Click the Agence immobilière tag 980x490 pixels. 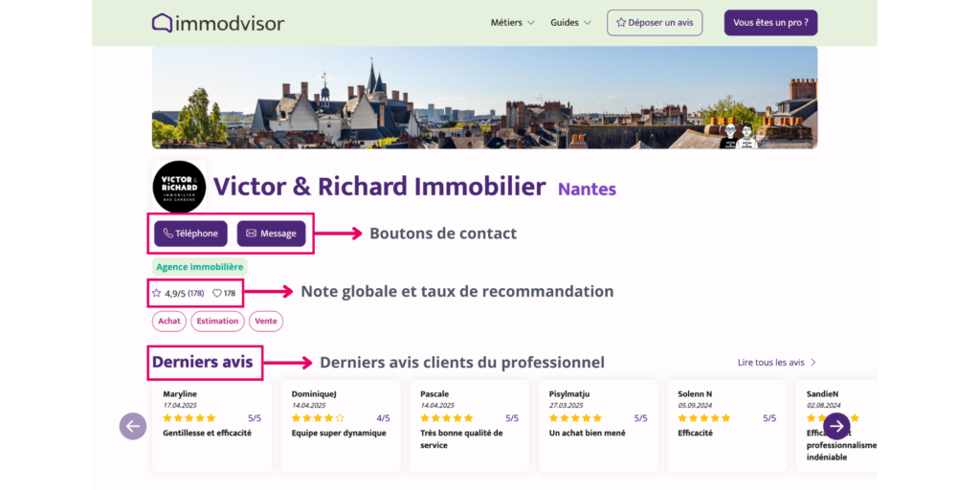pyautogui.click(x=199, y=267)
